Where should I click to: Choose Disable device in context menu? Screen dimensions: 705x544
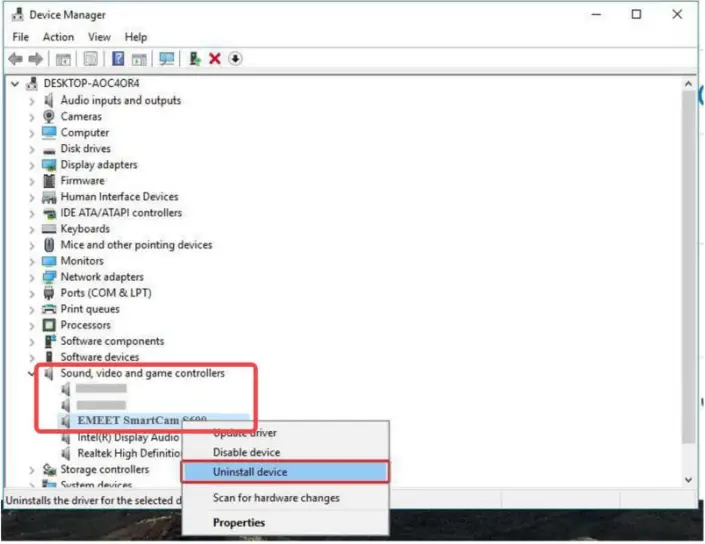tap(286, 452)
